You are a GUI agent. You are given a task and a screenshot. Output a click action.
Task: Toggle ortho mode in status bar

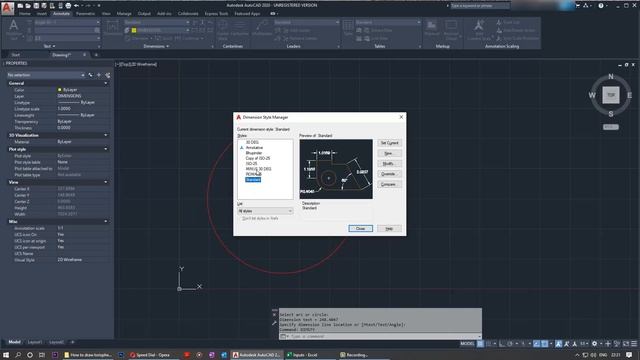[502, 344]
